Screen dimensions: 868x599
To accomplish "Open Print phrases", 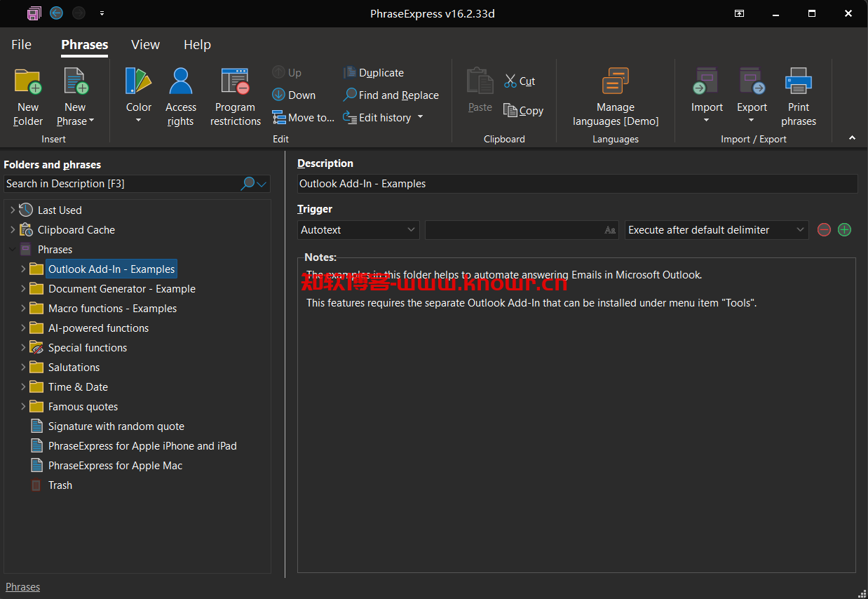I will [x=799, y=97].
